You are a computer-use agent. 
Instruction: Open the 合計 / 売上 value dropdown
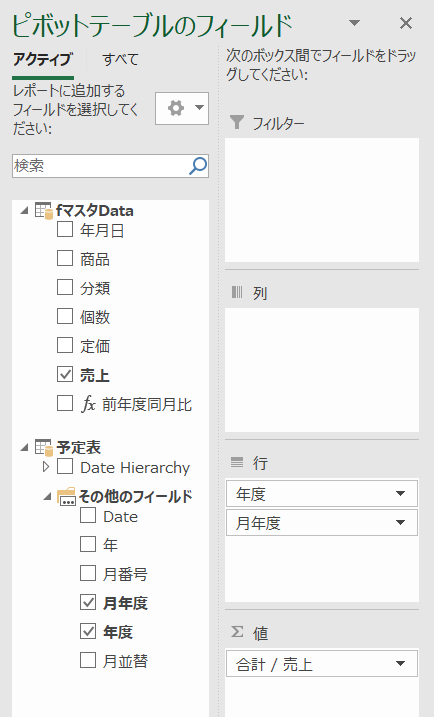click(x=400, y=663)
